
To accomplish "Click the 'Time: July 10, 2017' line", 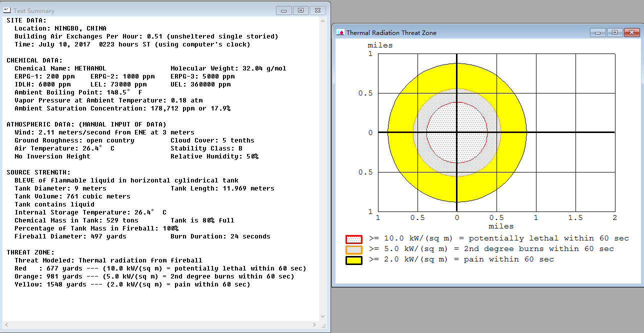I will pos(132,44).
